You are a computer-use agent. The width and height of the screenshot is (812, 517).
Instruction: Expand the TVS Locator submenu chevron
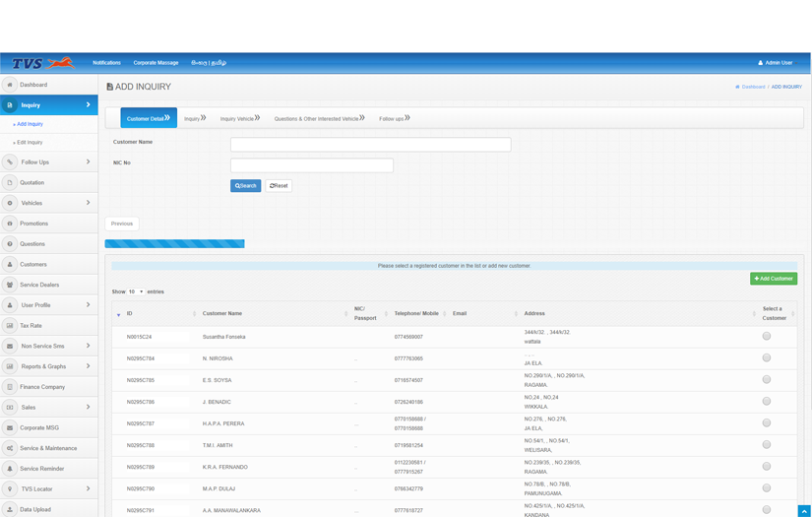pos(88,488)
